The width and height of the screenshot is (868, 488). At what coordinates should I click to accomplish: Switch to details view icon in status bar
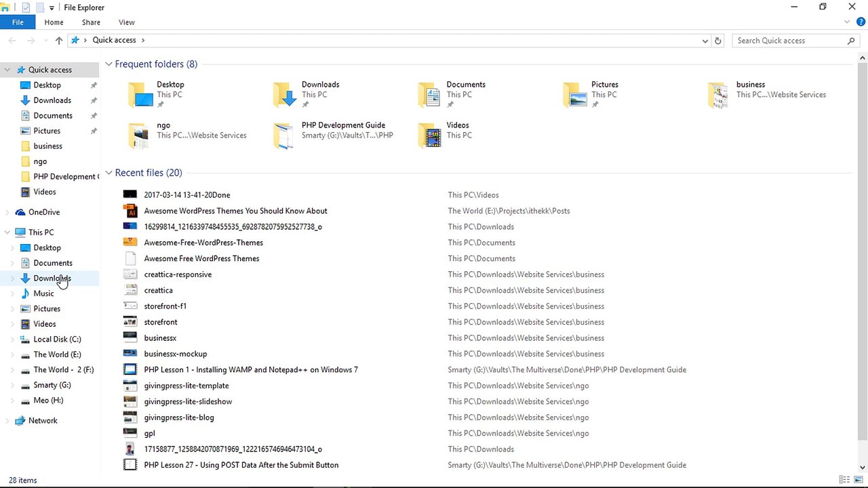click(844, 480)
